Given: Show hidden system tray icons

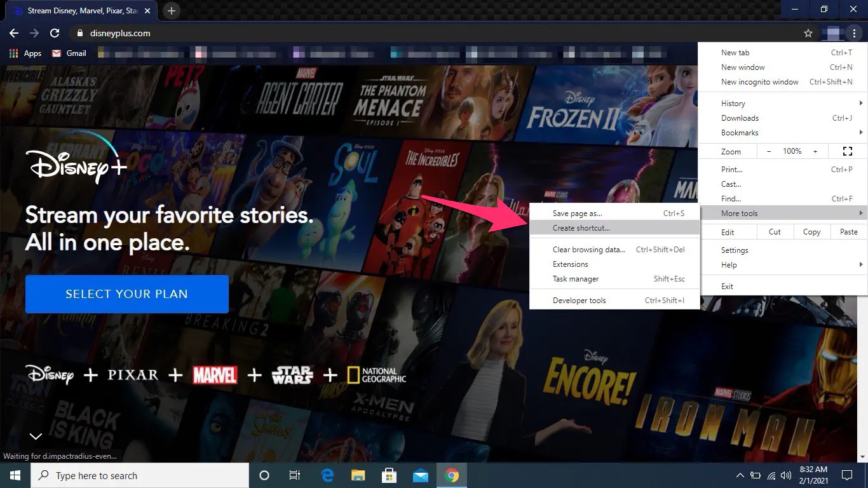Looking at the screenshot, I should click(x=740, y=475).
